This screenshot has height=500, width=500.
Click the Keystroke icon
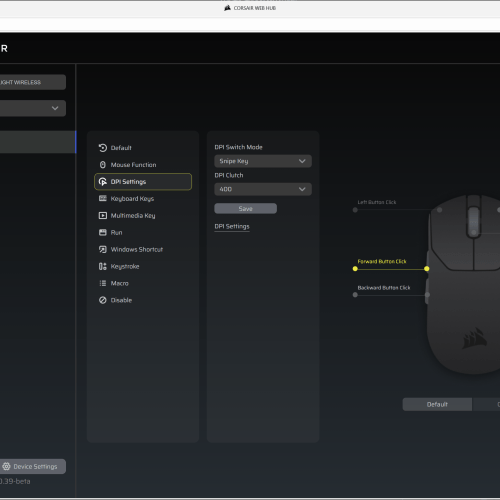103,266
